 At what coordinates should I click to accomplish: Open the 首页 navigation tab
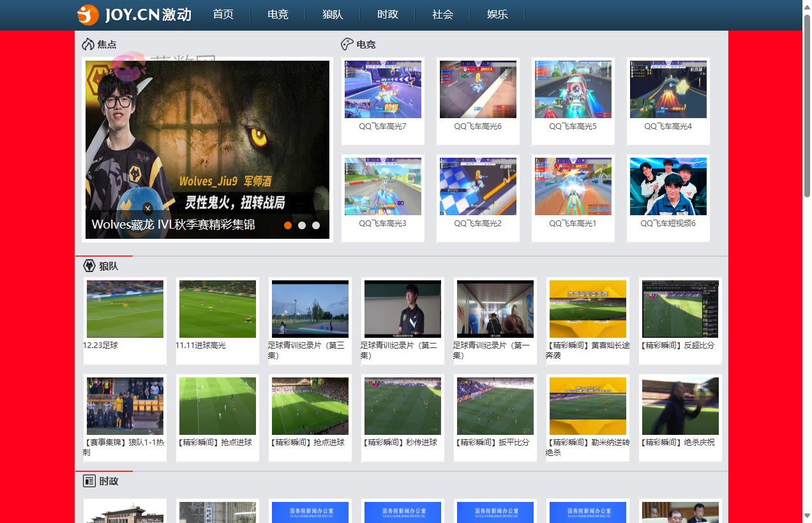223,15
